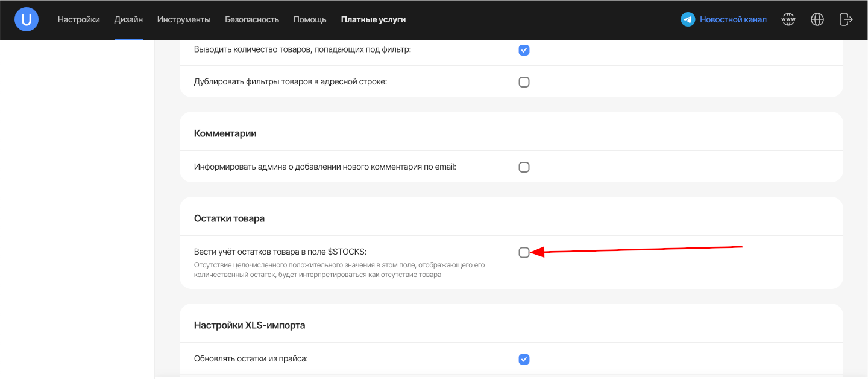Enable email notification for new comments checkbox

[x=524, y=167]
